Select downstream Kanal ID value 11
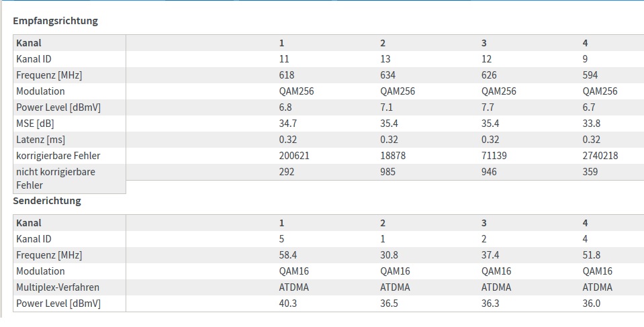The image size is (644, 327). tap(284, 59)
